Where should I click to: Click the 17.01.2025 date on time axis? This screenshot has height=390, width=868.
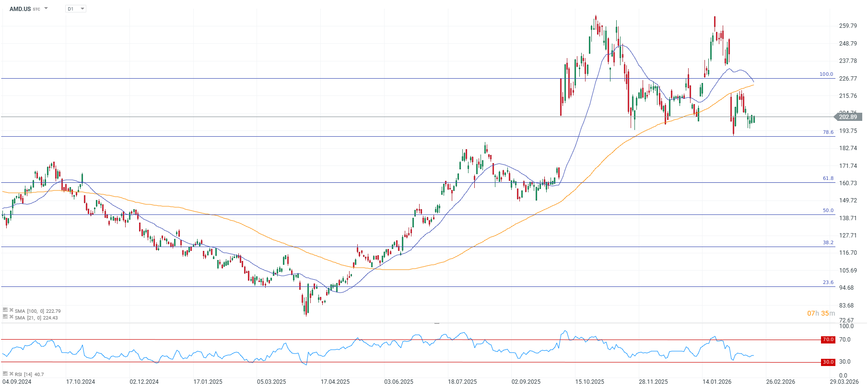(x=208, y=382)
